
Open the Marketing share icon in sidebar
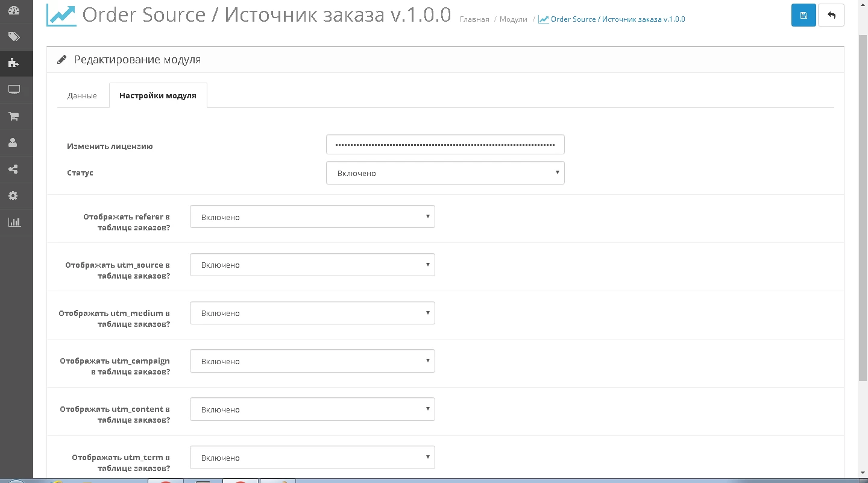13,169
